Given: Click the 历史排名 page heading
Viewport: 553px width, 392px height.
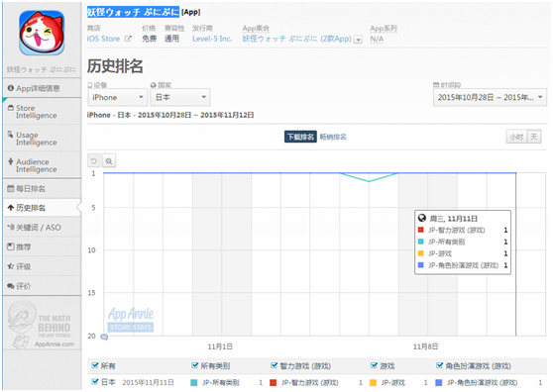Looking at the screenshot, I should (x=115, y=66).
